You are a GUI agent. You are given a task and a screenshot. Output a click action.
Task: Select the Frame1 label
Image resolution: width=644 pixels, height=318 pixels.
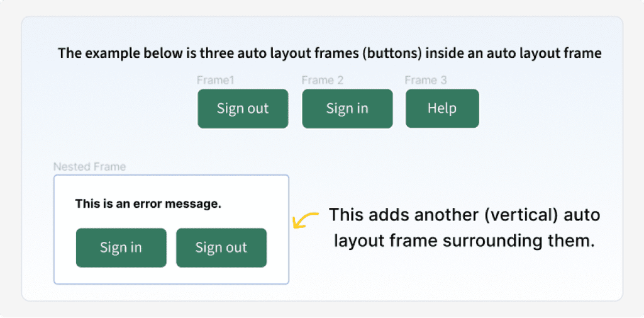click(215, 81)
